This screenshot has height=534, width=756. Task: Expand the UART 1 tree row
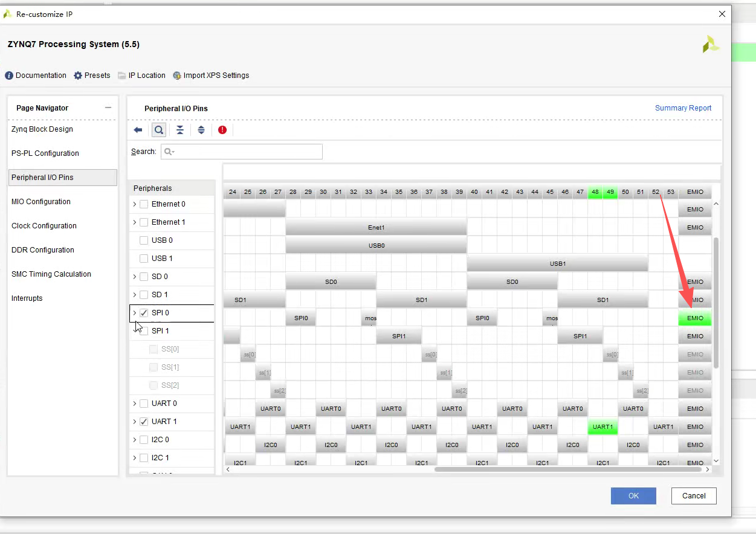click(x=134, y=422)
